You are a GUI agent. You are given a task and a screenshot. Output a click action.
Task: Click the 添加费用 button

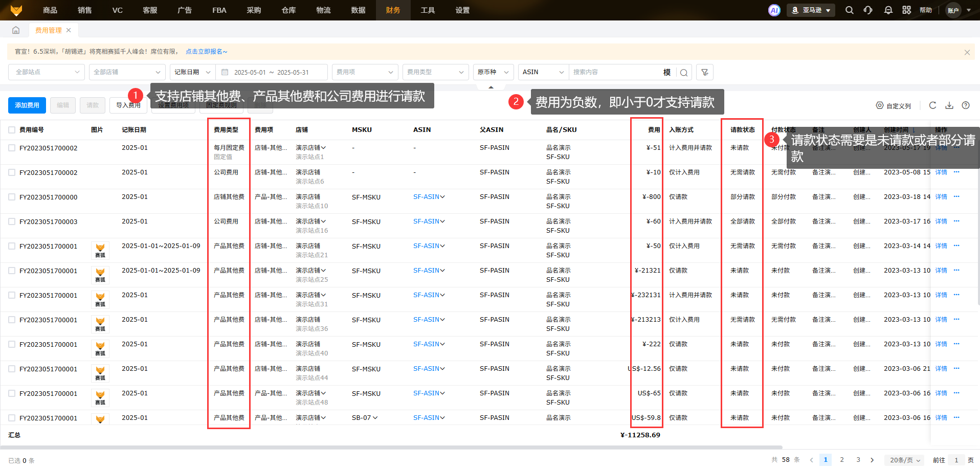click(x=27, y=105)
